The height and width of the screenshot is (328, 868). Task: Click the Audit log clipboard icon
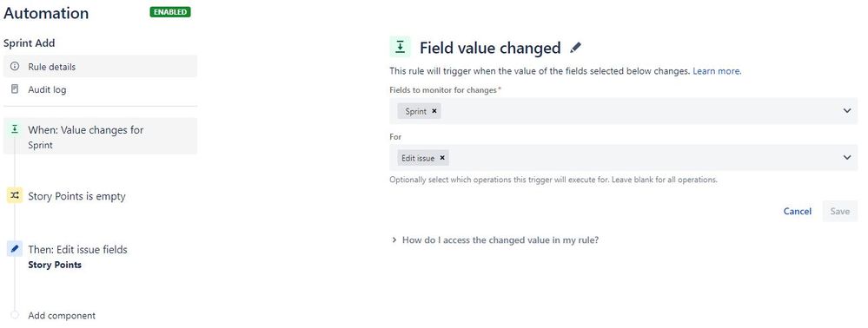pos(15,89)
